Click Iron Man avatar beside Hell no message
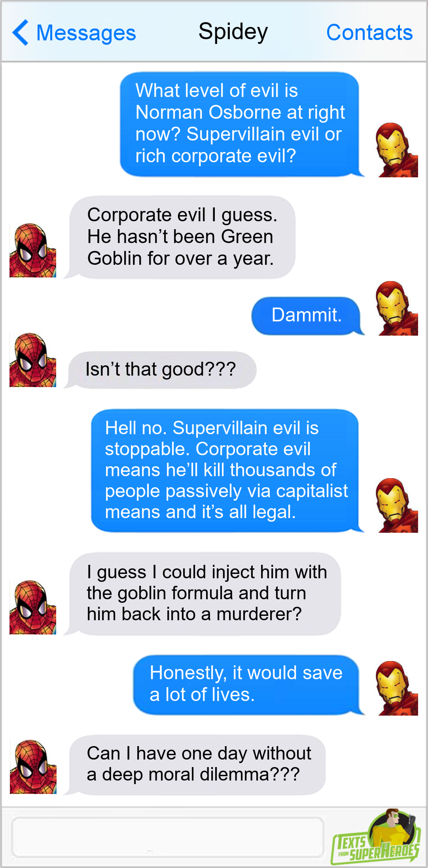The height and width of the screenshot is (868, 428). 397,505
